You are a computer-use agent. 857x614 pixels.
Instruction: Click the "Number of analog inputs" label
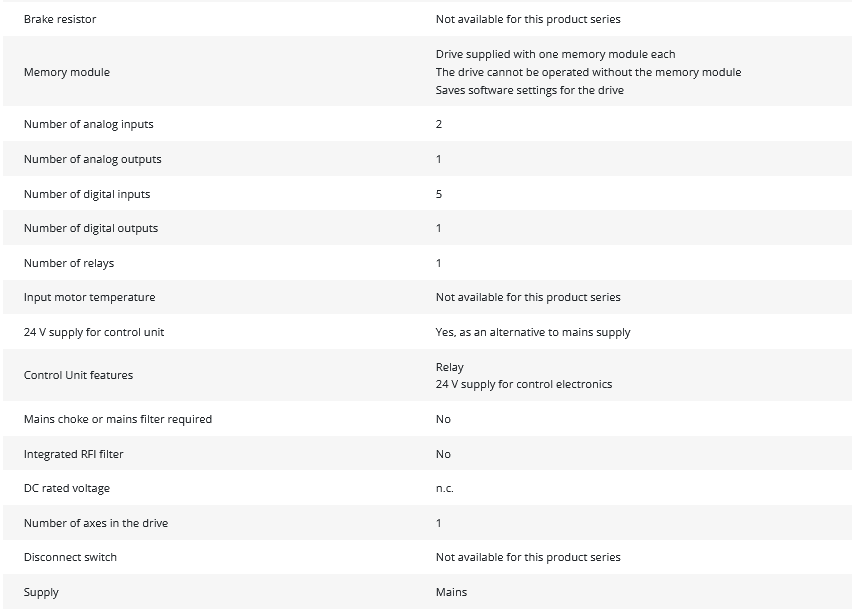tap(89, 124)
